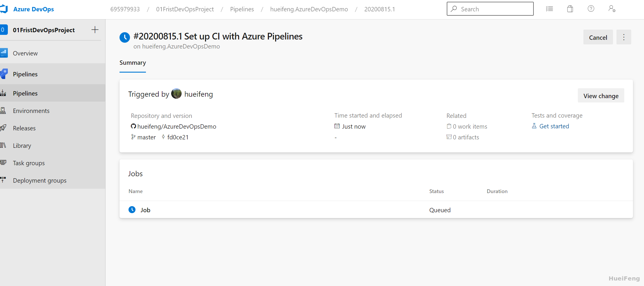Image resolution: width=644 pixels, height=286 pixels.
Task: Open the 0 work items link
Action: point(470,127)
